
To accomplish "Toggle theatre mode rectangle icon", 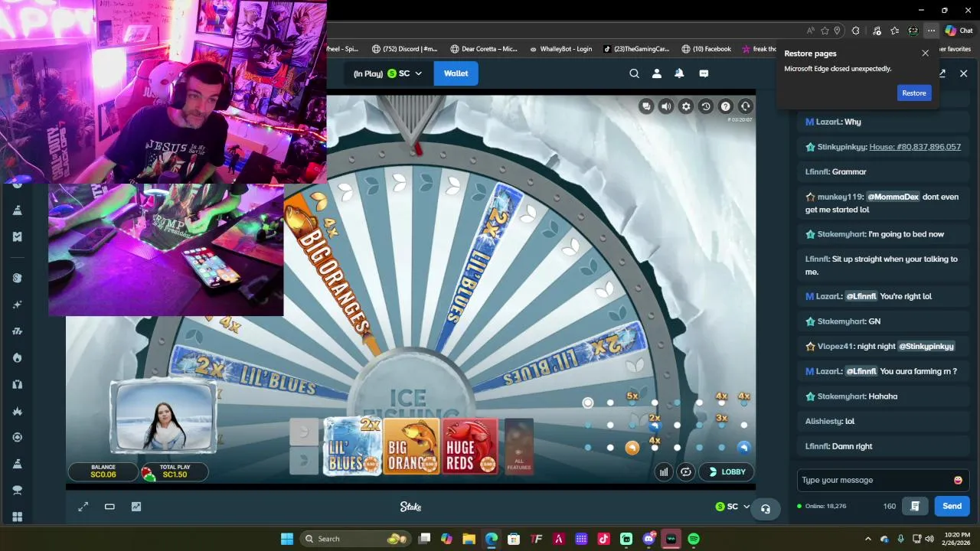I will (x=109, y=507).
